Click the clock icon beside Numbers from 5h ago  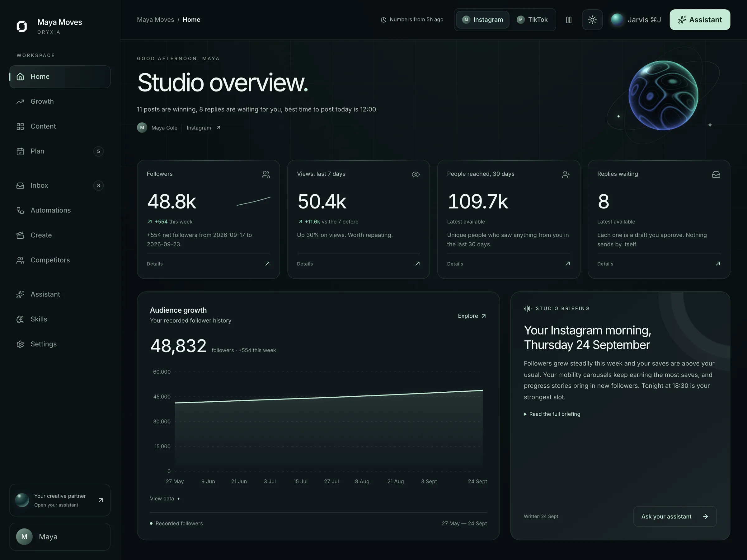(x=384, y=20)
